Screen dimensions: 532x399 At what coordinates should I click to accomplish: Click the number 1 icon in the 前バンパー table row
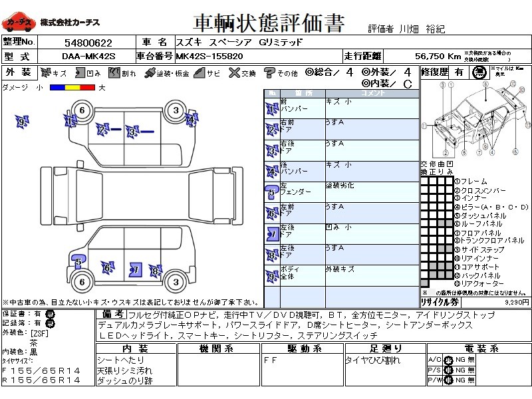[x=272, y=108]
